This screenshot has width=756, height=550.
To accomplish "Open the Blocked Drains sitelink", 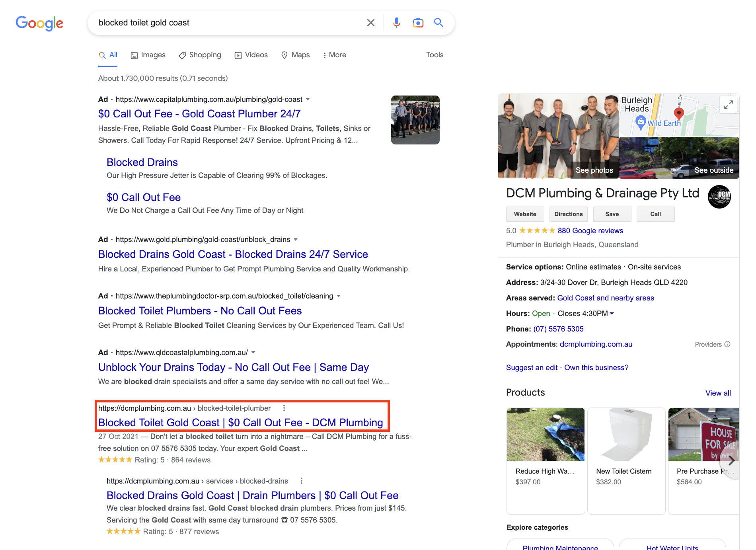I will coord(142,162).
